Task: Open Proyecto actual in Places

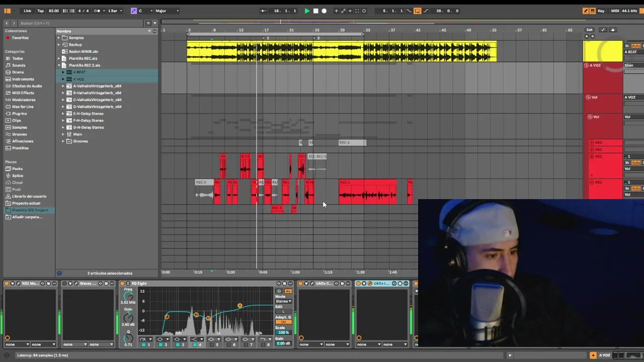Action: pyautogui.click(x=26, y=203)
